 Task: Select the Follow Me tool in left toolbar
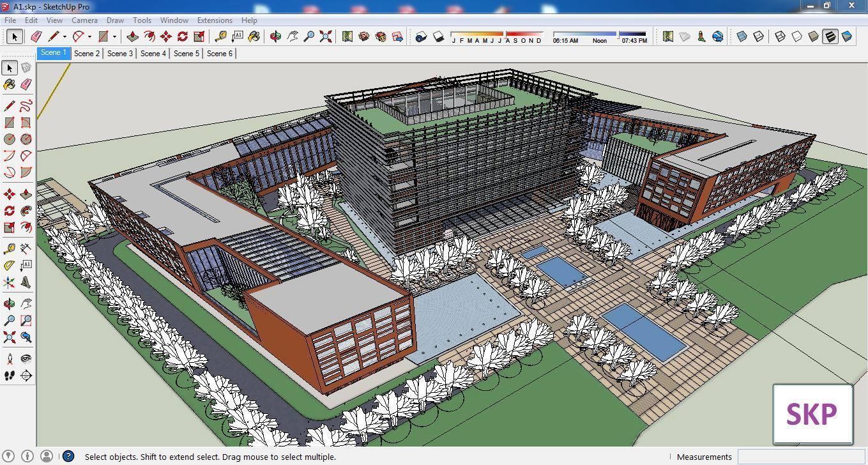(26, 210)
